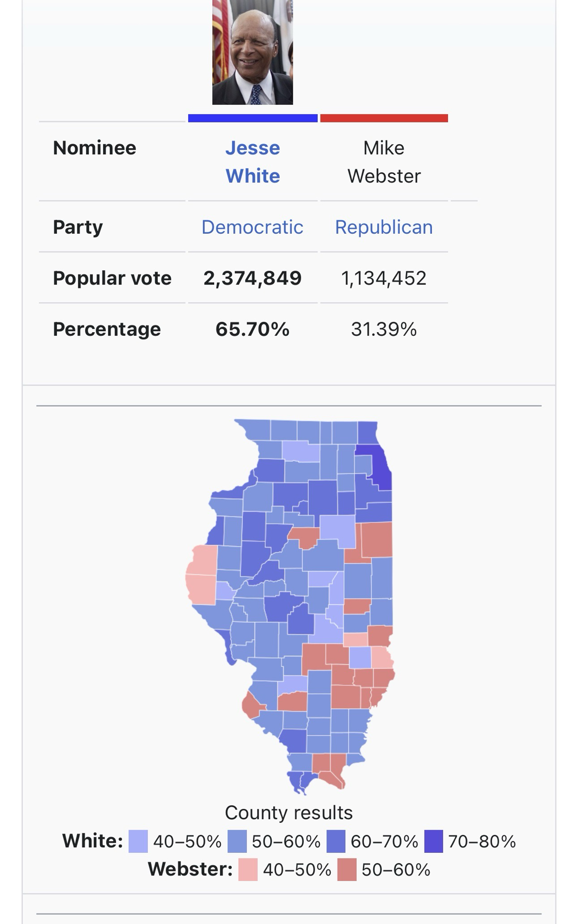Click the Webster 50–60% legend swatch

pos(347,870)
